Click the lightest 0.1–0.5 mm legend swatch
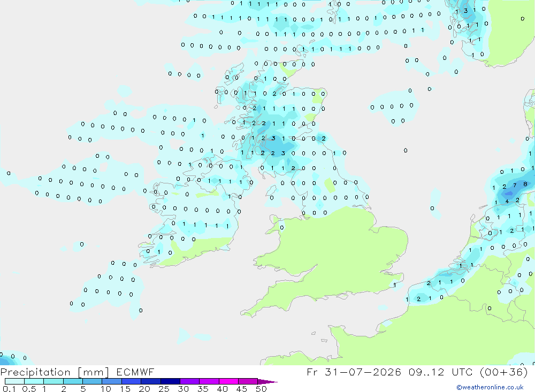This screenshot has height=392, width=535. tap(14, 381)
